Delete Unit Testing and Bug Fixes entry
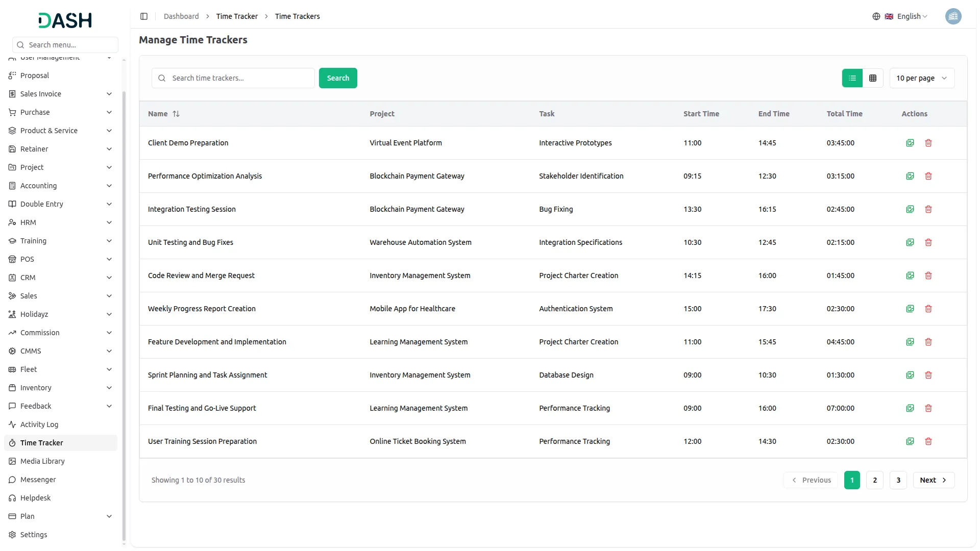The height and width of the screenshot is (551, 980). coord(928,242)
